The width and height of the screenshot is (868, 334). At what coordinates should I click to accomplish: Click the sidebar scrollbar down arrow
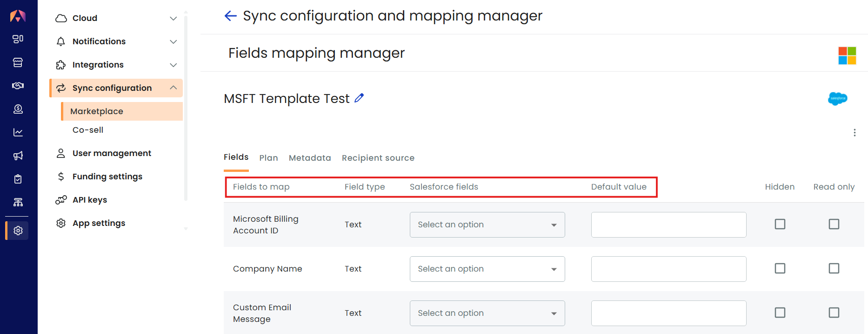186,229
